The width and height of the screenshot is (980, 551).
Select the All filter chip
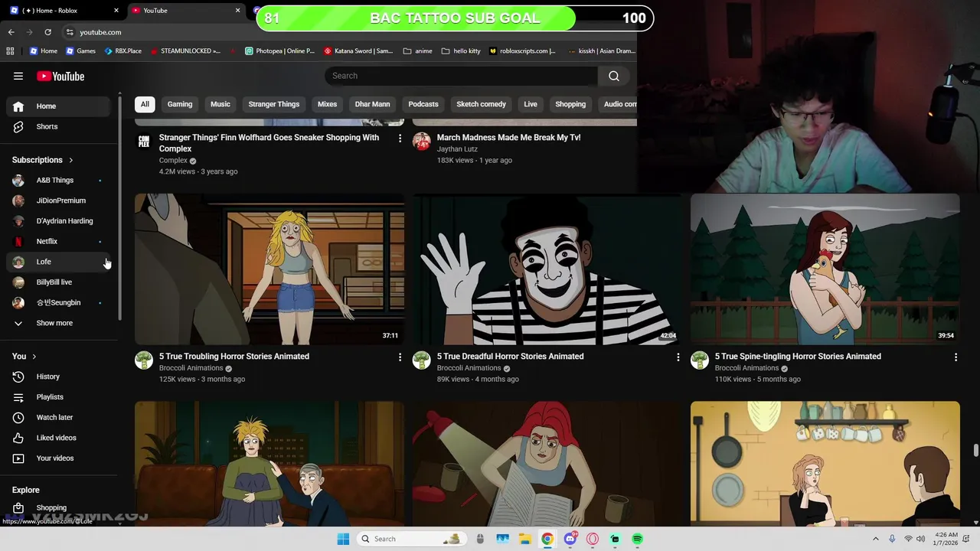(x=145, y=104)
